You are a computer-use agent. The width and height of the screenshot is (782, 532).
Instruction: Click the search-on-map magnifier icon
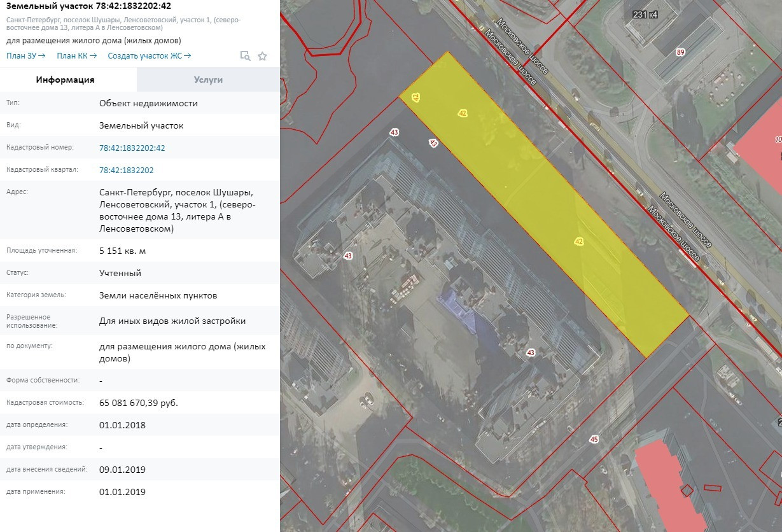tap(245, 56)
